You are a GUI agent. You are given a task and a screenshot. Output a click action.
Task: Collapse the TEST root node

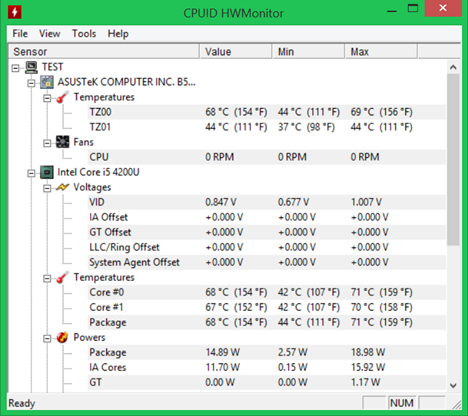[x=15, y=68]
